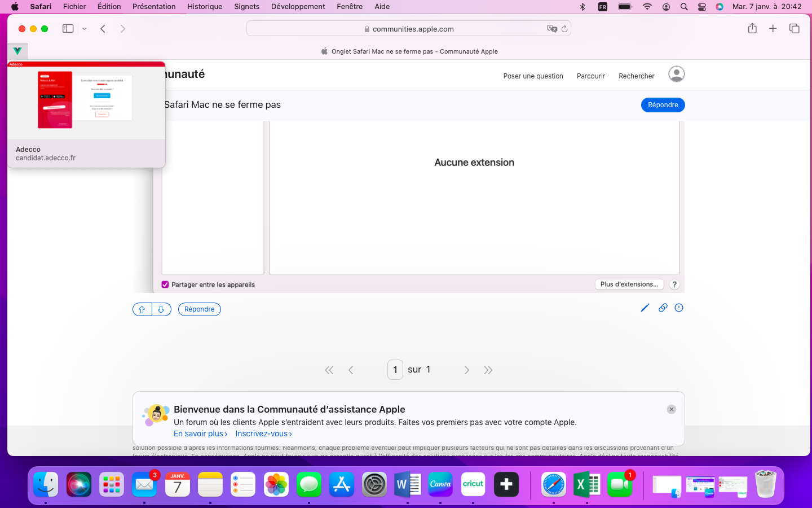This screenshot has width=812, height=508.
Task: Open the Historique menu
Action: [x=205, y=7]
